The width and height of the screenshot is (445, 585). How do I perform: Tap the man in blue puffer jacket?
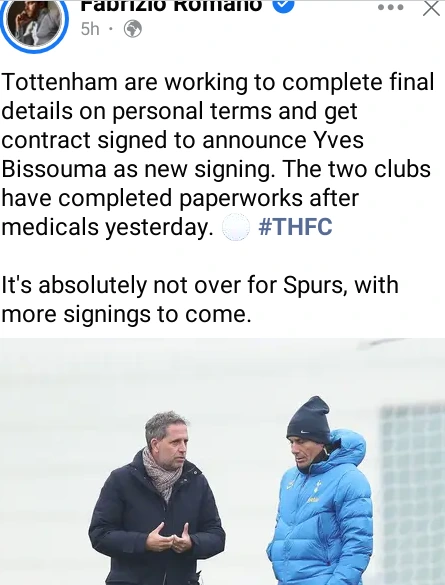(x=320, y=492)
